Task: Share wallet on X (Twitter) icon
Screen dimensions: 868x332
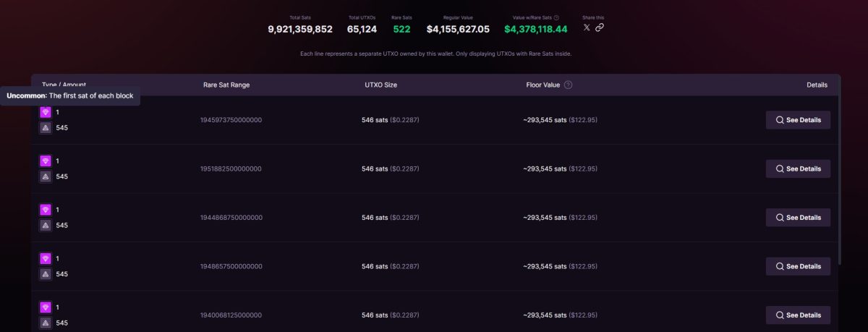Action: 587,27
